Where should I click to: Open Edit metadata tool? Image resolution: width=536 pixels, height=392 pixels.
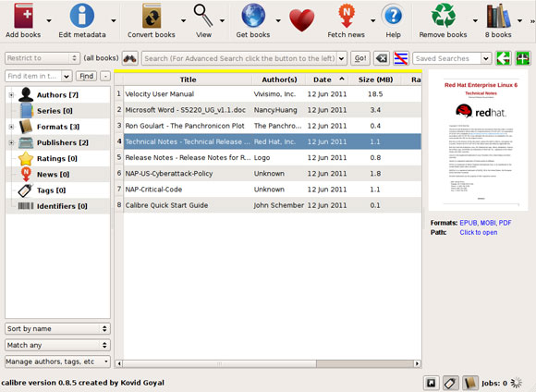81,16
